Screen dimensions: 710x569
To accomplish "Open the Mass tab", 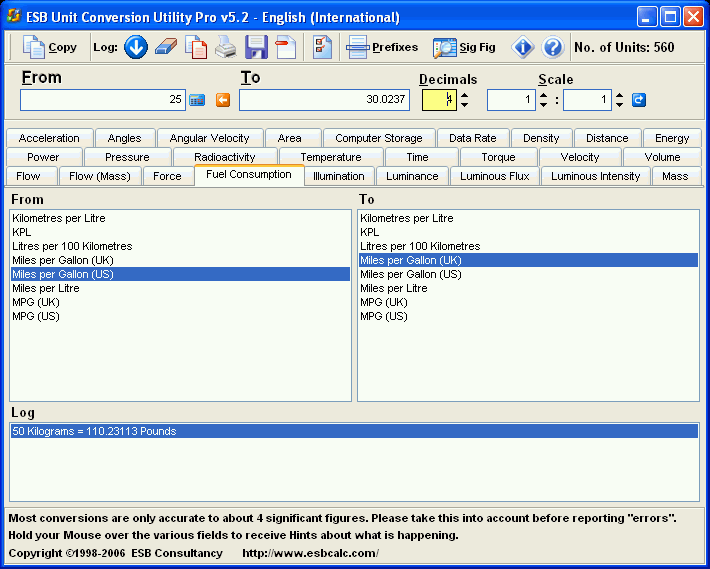I will click(675, 176).
